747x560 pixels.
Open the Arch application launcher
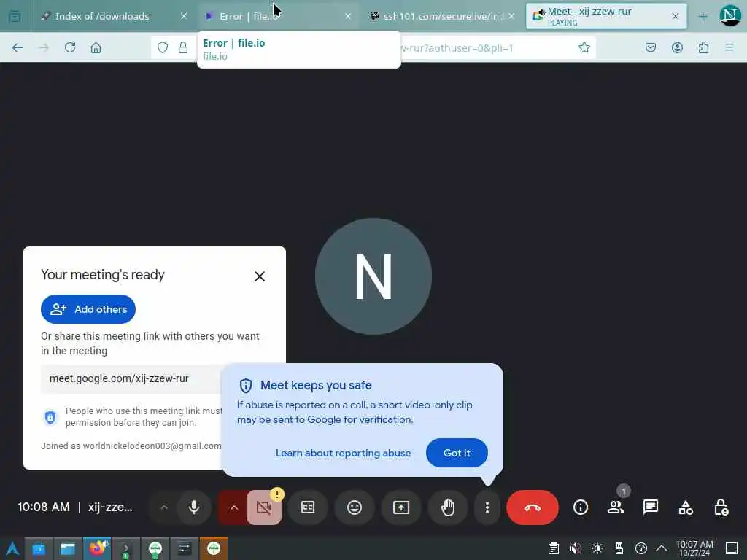point(12,548)
